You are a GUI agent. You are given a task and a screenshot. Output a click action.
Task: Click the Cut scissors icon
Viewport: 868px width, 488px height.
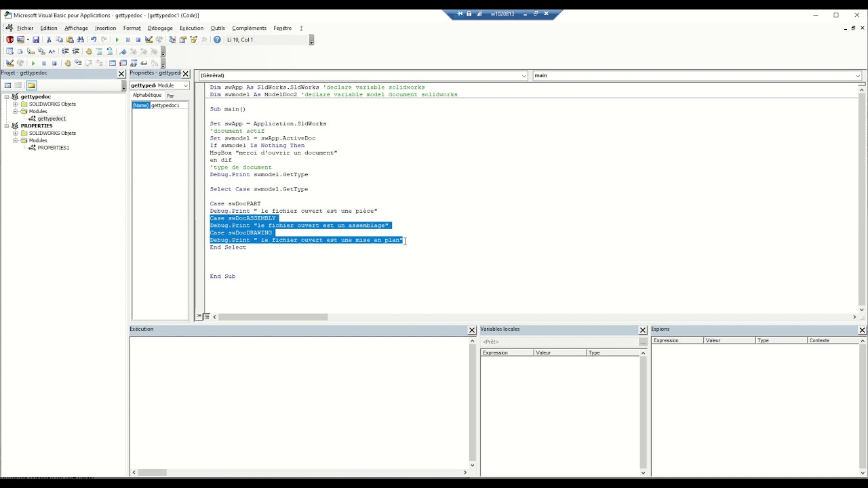49,39
